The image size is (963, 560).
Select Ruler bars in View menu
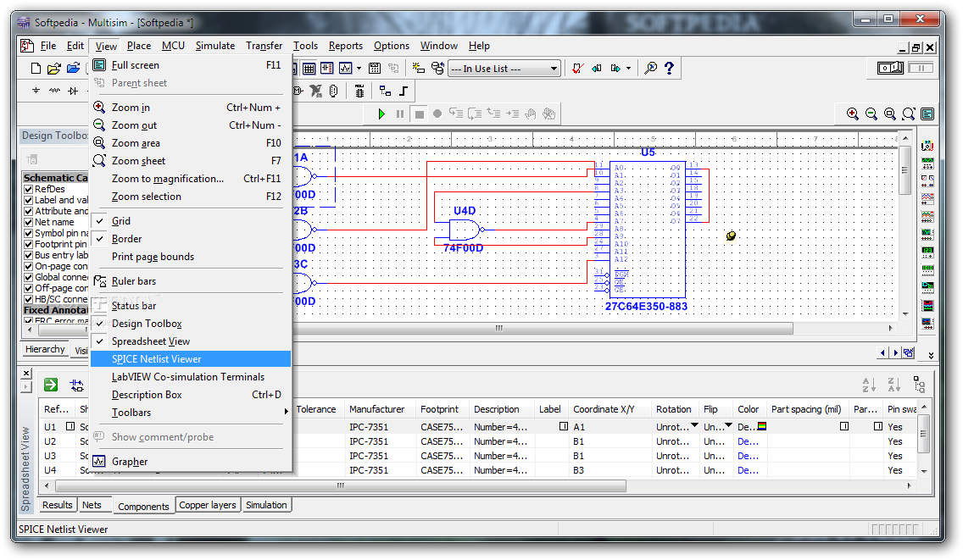click(x=191, y=281)
